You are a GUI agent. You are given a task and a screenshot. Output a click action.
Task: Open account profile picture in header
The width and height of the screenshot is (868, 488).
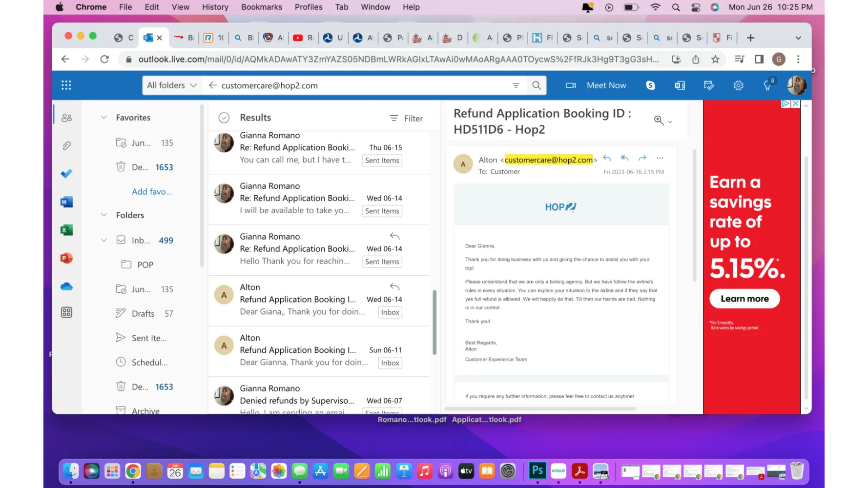pyautogui.click(x=796, y=85)
